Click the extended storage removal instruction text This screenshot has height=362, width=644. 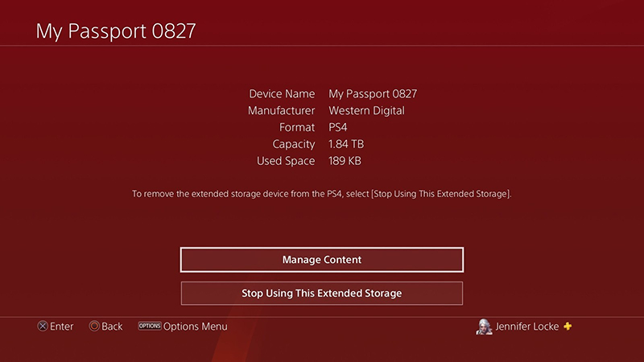click(x=321, y=194)
